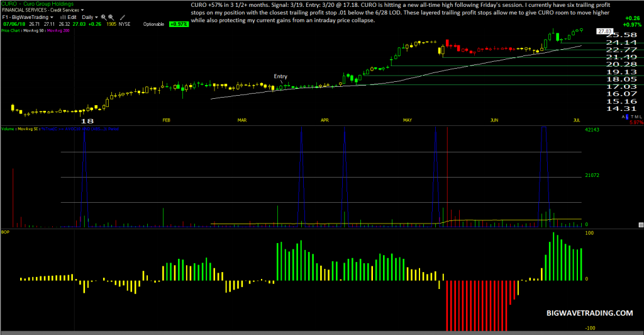Click the CURO trade note text at top
The width and height of the screenshot is (644, 335).
pos(401,13)
